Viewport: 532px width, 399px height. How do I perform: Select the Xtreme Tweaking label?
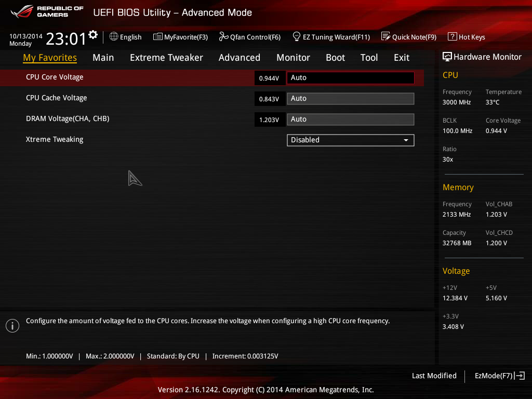click(x=55, y=139)
